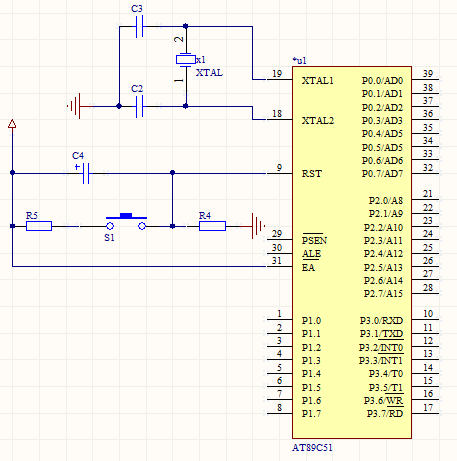Select the C4 designator label
Screen dimensions: 457x461
coord(78,156)
